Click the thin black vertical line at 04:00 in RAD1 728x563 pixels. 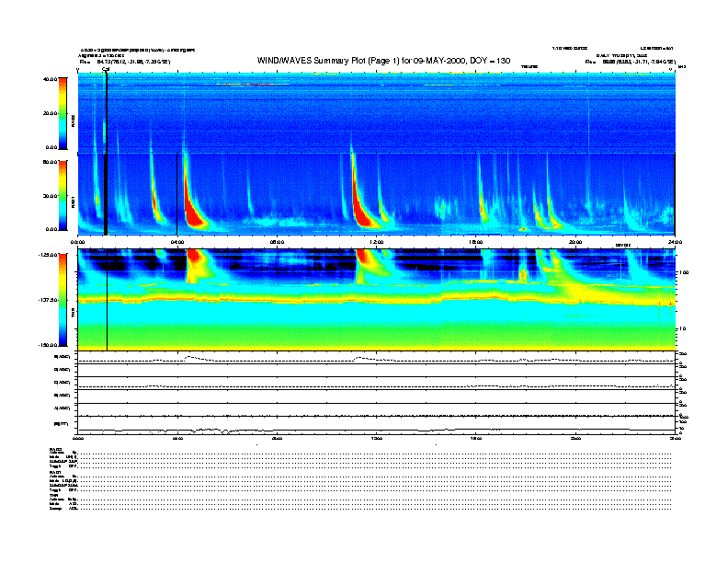pos(177,194)
